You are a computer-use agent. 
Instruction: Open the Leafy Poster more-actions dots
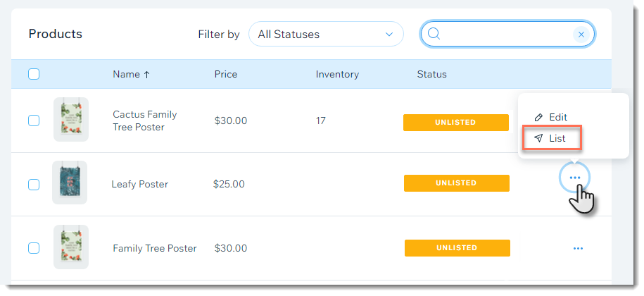click(x=575, y=178)
